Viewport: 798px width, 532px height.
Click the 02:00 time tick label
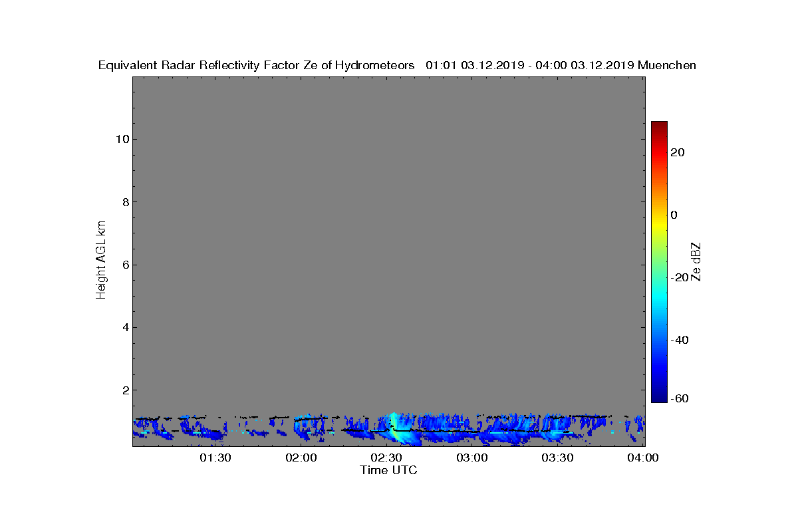(x=301, y=458)
